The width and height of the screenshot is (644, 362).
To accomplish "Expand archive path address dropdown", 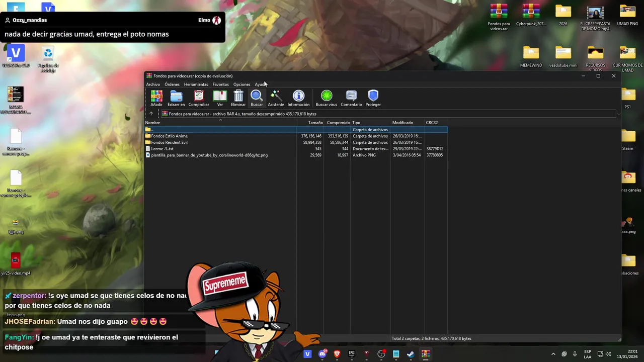I will pos(618,114).
